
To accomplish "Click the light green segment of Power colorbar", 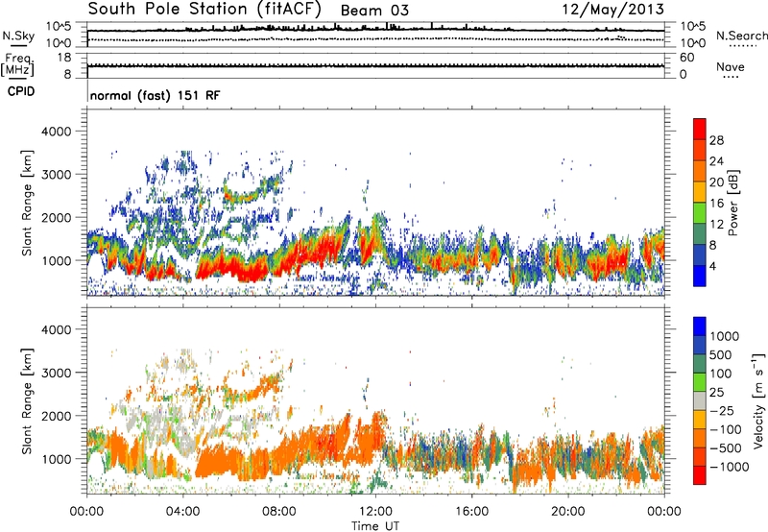I will tap(700, 213).
